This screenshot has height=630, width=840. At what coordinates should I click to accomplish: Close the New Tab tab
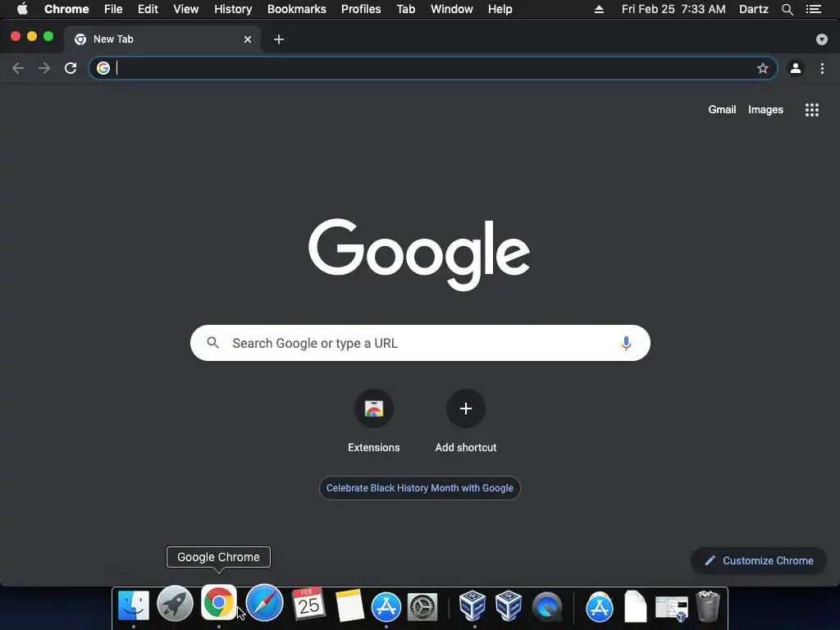(248, 39)
